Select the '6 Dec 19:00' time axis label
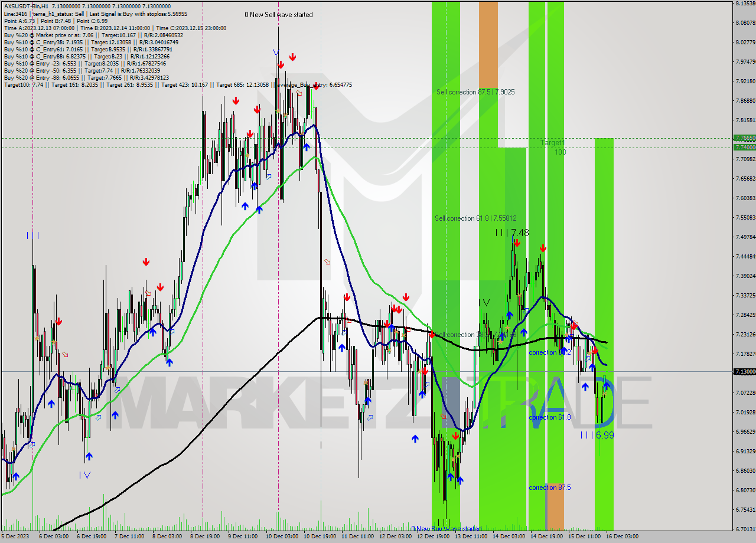The image size is (756, 543). (x=90, y=537)
